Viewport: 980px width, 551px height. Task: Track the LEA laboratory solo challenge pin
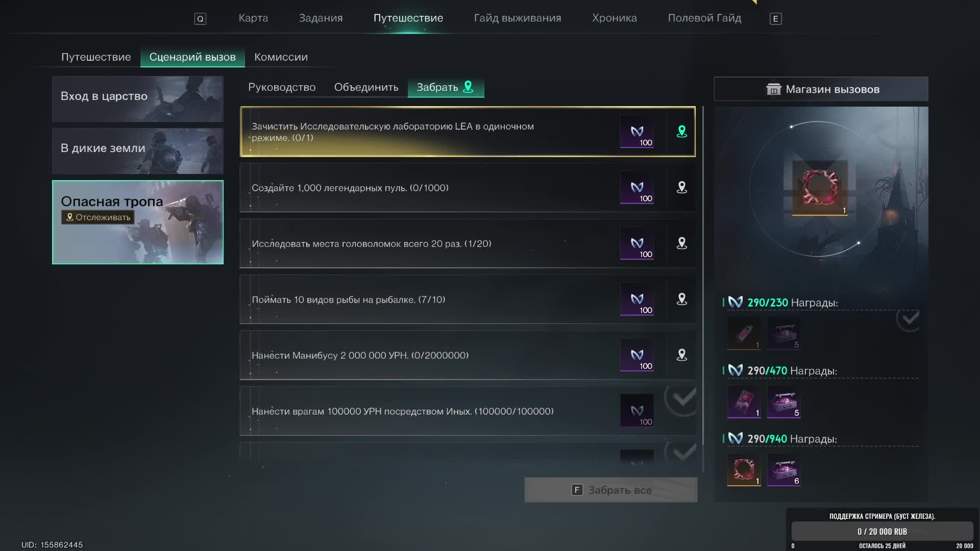click(x=681, y=132)
